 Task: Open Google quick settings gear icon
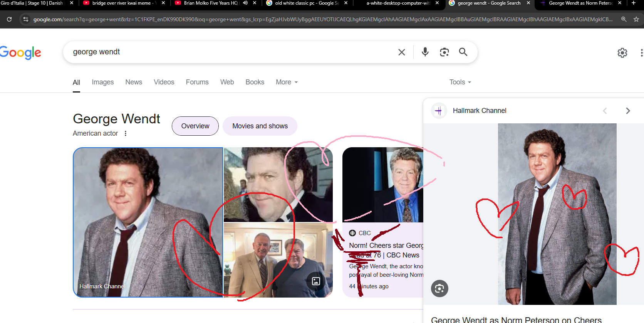click(x=622, y=53)
